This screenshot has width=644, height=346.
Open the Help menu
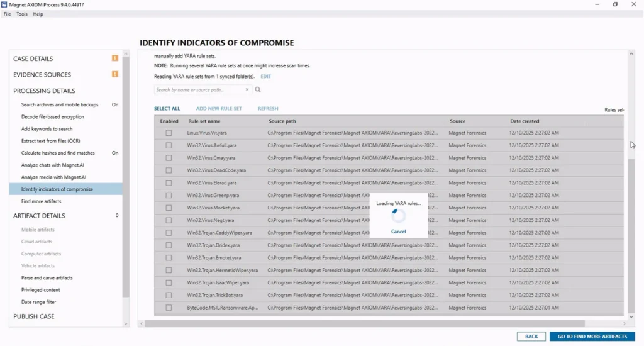click(x=38, y=14)
